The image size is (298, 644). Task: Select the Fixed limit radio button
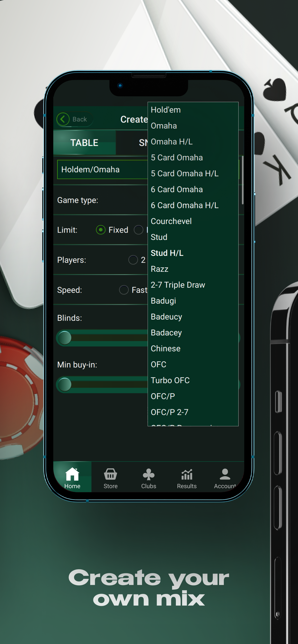[x=101, y=230]
